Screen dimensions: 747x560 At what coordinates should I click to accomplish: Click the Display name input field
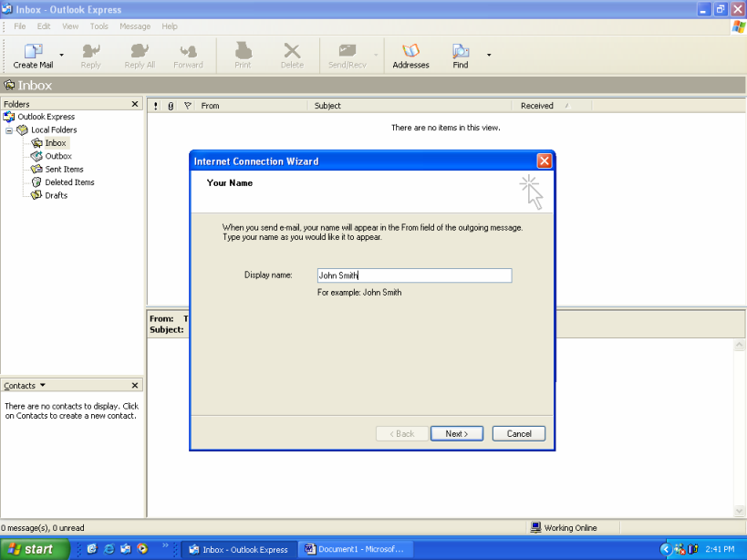(414, 275)
